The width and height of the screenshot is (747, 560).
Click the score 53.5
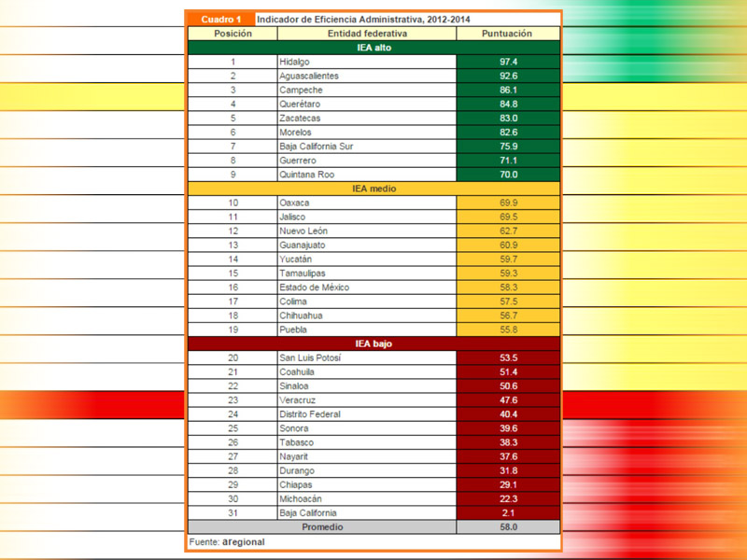tap(508, 357)
